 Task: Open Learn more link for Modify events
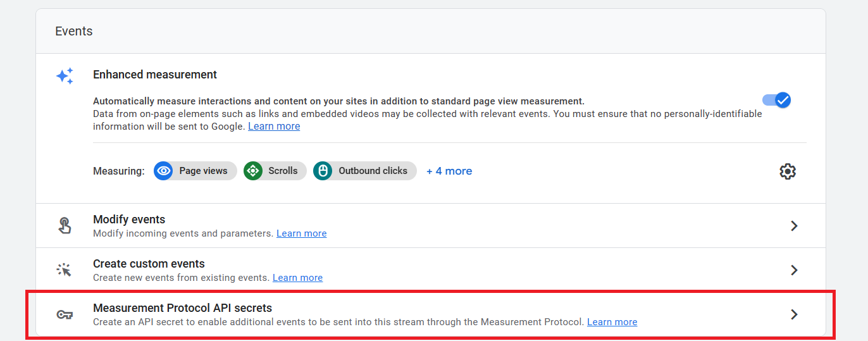(x=302, y=233)
